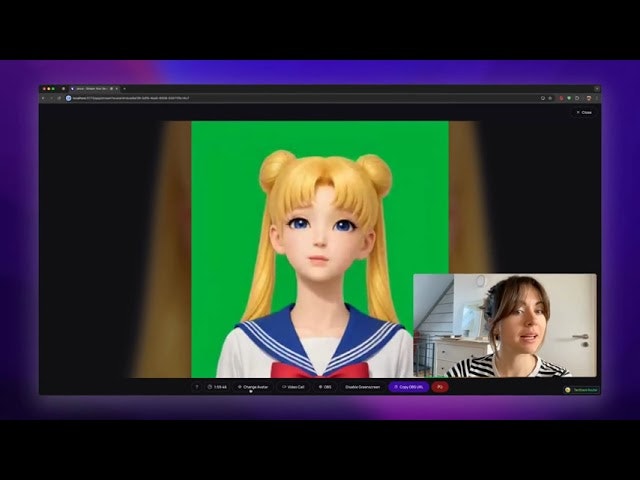The height and width of the screenshot is (480, 640).
Task: Close the current browser tab
Action: click(x=116, y=89)
